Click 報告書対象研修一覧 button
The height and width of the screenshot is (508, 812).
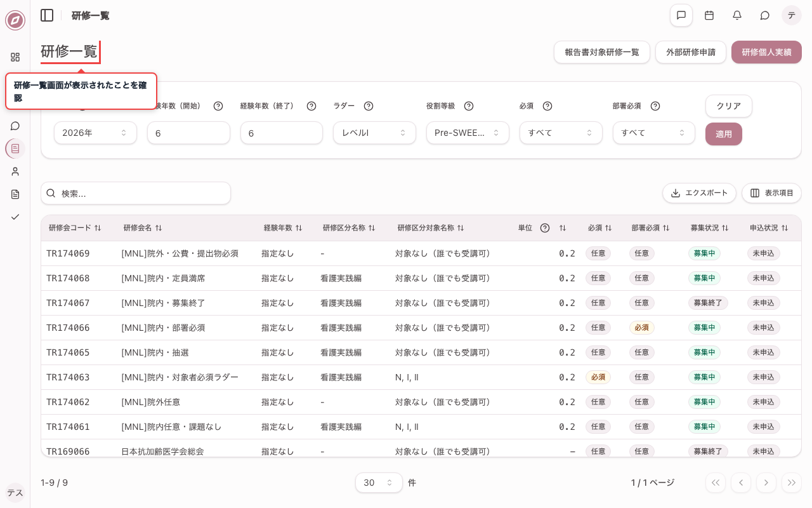pyautogui.click(x=602, y=52)
